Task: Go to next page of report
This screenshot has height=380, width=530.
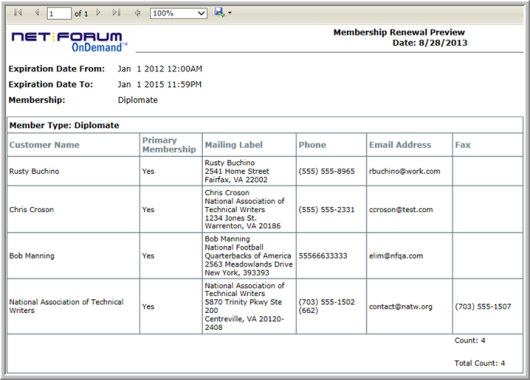Action: click(98, 13)
